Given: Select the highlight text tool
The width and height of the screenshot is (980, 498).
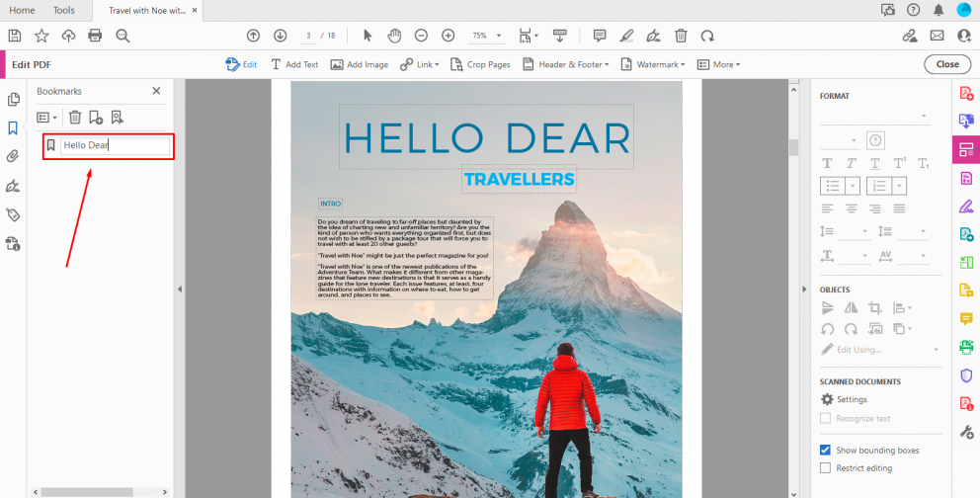Looking at the screenshot, I should point(626,36).
